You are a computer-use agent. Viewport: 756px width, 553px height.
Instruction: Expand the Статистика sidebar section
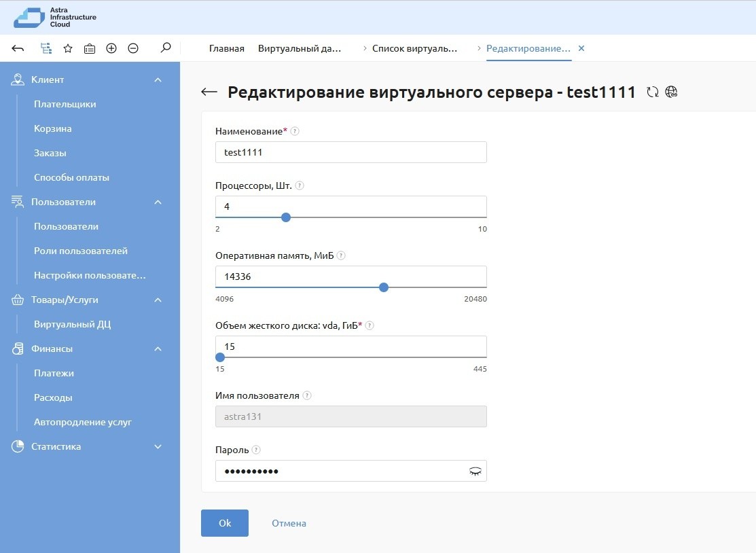158,447
